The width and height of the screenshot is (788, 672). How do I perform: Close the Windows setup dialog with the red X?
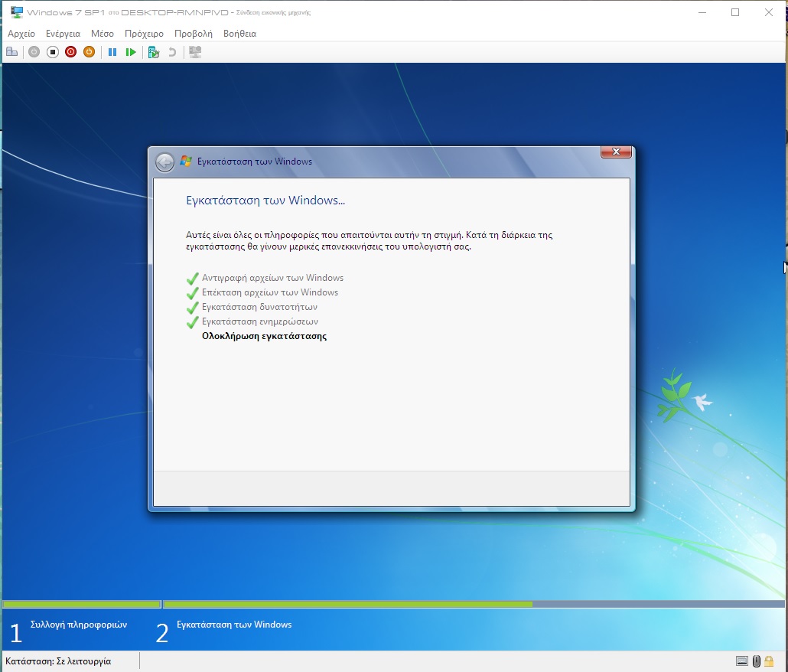[616, 152]
